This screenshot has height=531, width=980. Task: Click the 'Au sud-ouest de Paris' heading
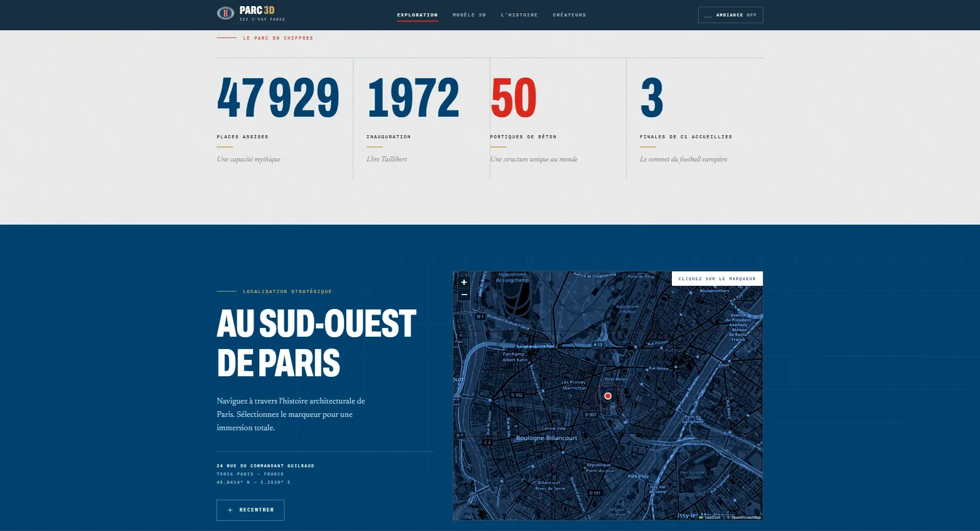click(x=316, y=343)
